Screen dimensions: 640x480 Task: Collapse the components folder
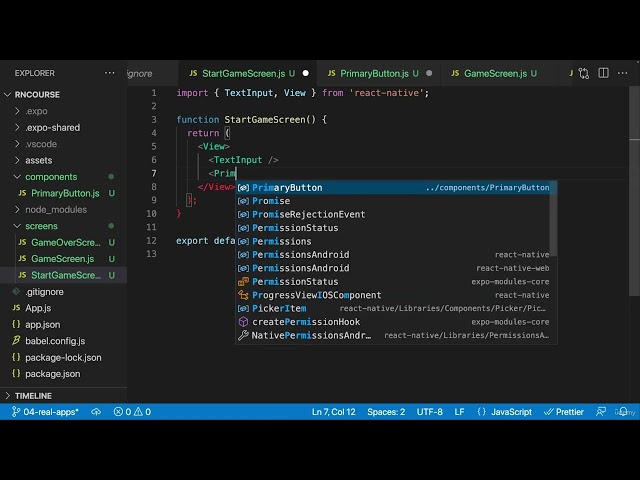tap(50, 176)
